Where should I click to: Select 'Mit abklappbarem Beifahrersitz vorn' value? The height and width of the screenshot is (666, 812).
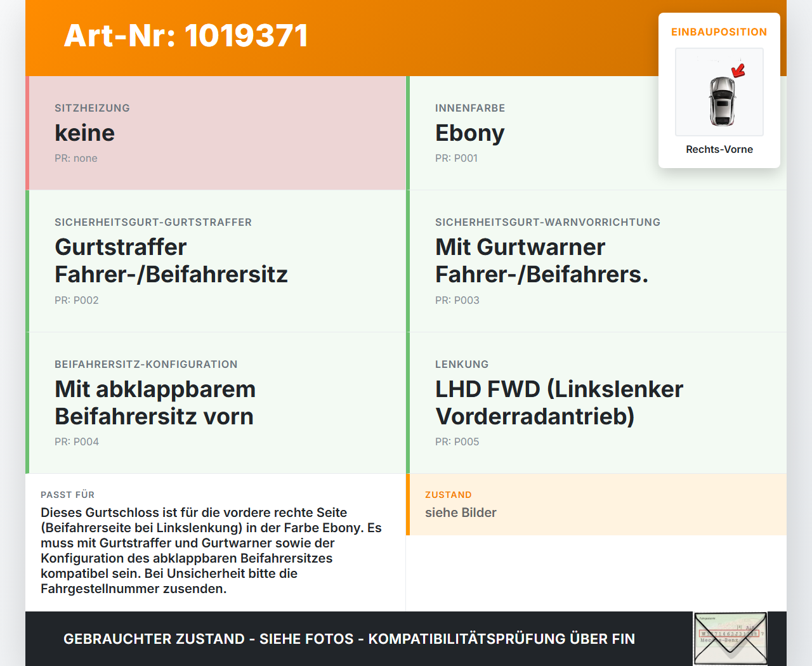[x=155, y=402]
